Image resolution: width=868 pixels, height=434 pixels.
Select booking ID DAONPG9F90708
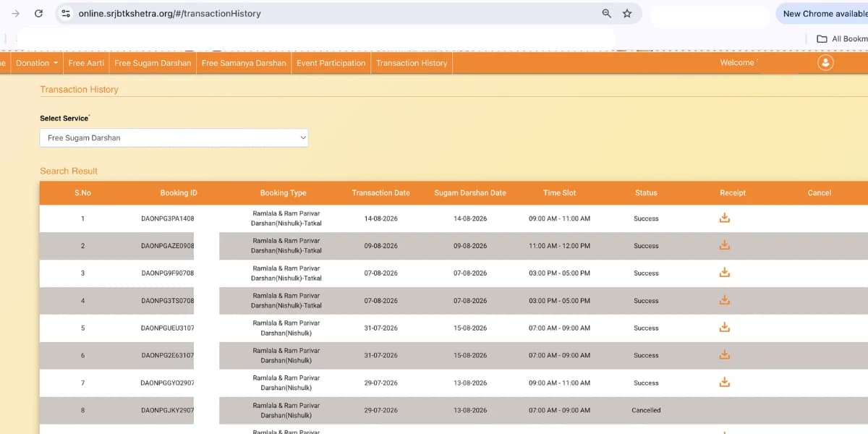click(x=167, y=273)
